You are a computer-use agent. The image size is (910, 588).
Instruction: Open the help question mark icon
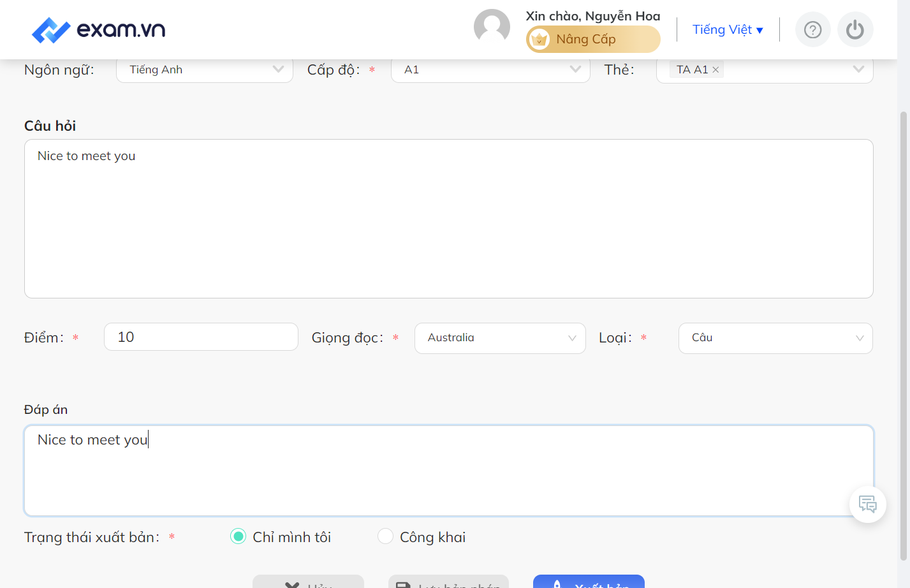[812, 30]
